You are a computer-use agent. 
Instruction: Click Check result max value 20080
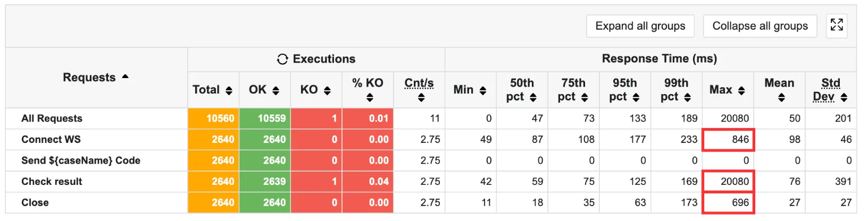pos(735,182)
